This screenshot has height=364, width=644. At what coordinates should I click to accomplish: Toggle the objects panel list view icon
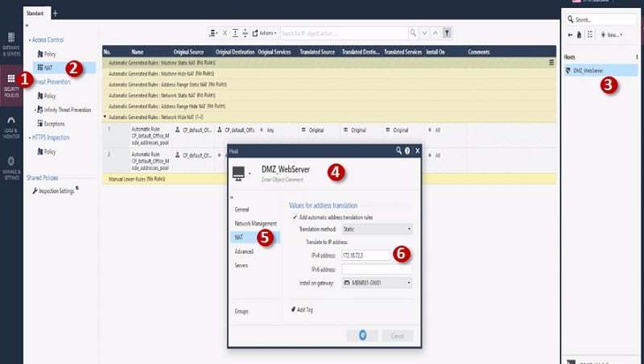pyautogui.click(x=588, y=35)
